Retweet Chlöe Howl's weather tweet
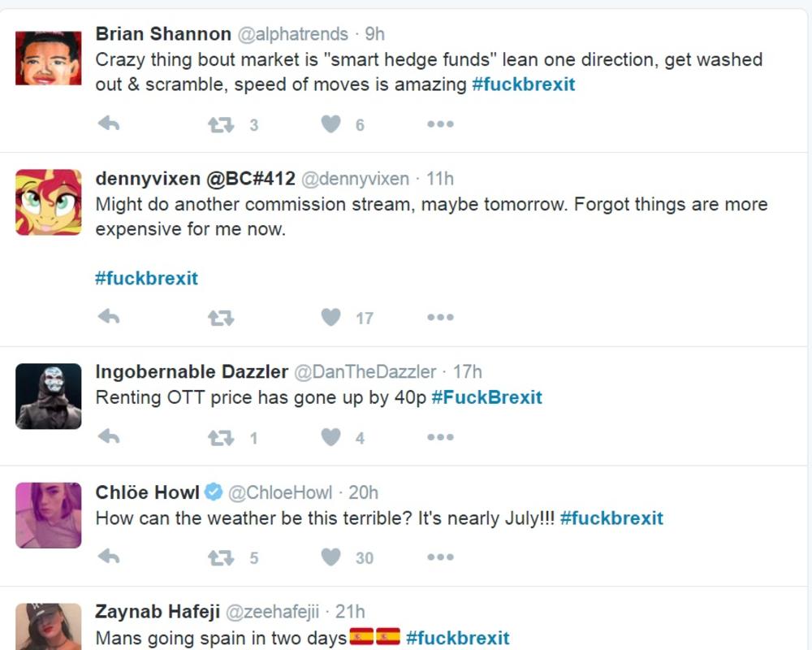Screen dimensions: 812x650 tap(221, 557)
